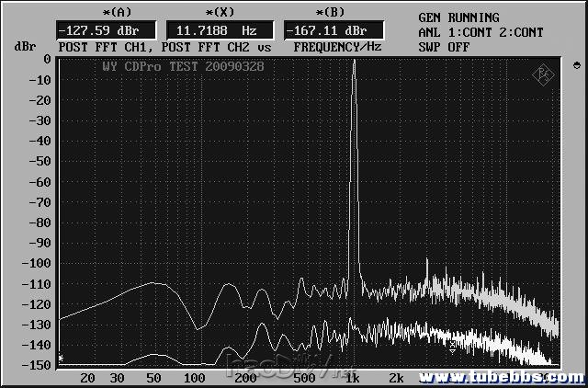Screen dimensions: 588x388
Task: Click the Rohde & Schwarz diamond logo
Action: [x=545, y=74]
